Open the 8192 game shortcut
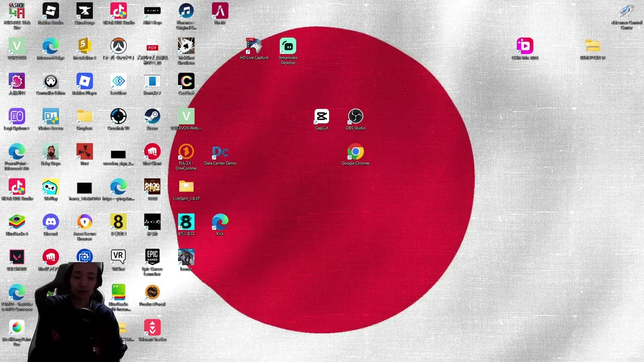 (x=152, y=187)
